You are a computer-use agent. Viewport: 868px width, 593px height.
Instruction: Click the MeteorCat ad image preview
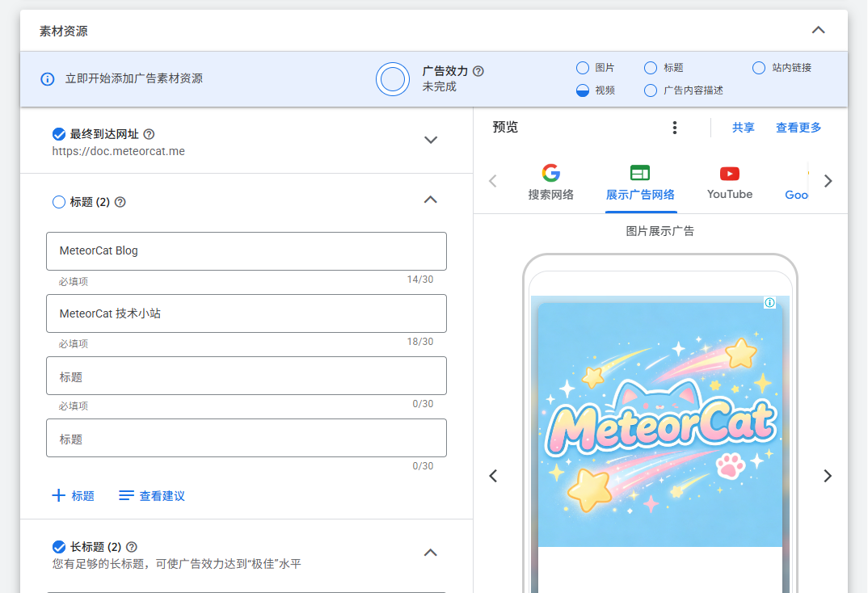coord(659,424)
